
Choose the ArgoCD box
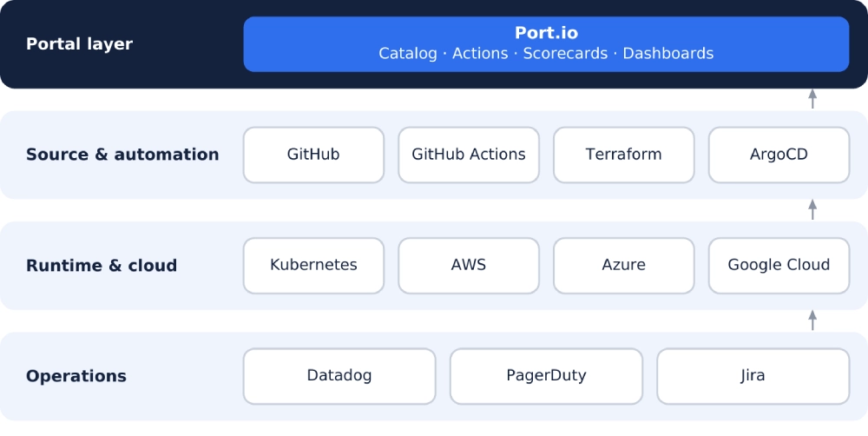(x=779, y=155)
